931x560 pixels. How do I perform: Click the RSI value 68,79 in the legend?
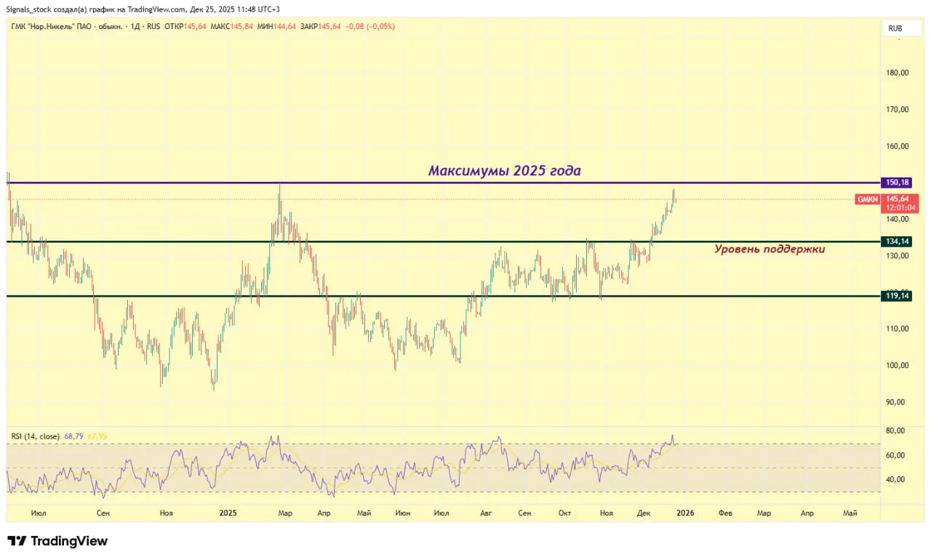73,436
